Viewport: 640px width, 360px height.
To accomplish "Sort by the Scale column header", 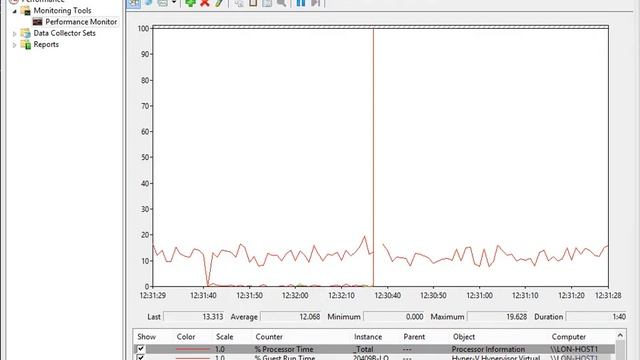I will pyautogui.click(x=224, y=337).
